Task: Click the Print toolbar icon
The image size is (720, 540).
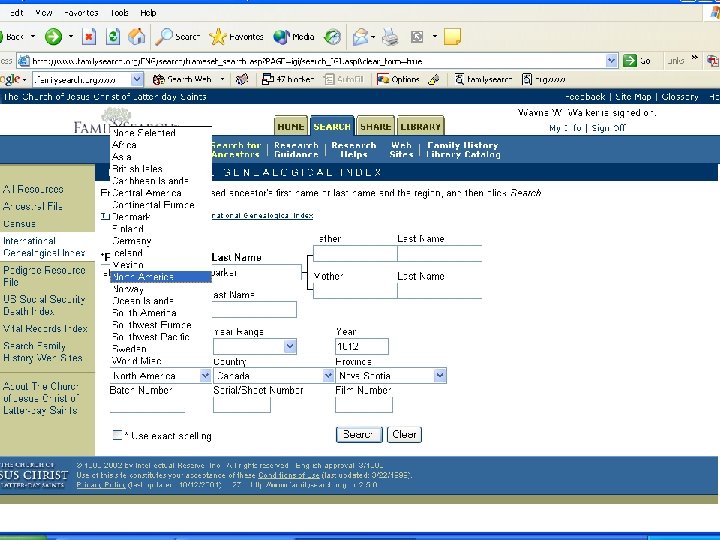Action: [x=390, y=37]
